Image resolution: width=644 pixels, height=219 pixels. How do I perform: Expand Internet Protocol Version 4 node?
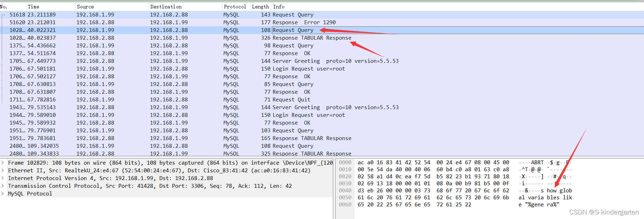click(3, 178)
